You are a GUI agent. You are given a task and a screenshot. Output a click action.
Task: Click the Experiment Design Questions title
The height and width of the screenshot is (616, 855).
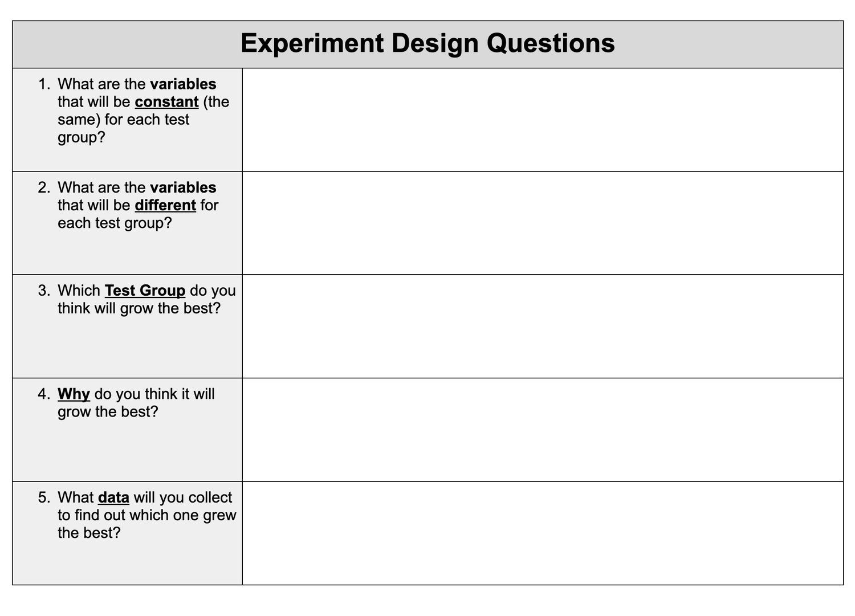[427, 43]
